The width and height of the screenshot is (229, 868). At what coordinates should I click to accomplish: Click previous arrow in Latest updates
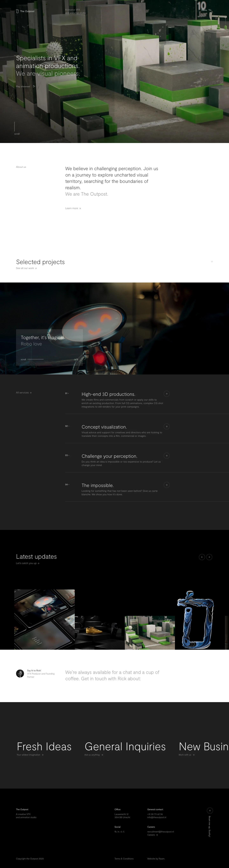pos(202,557)
